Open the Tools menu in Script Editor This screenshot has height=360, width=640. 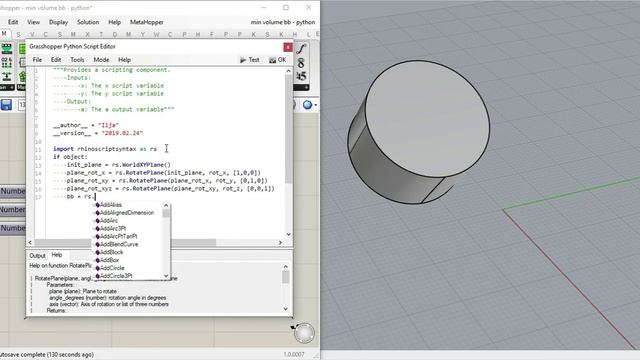(x=77, y=60)
